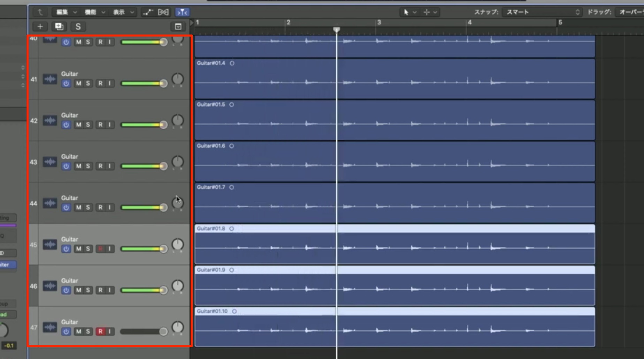Click volume slider of track 45
Image resolution: width=644 pixels, height=359 pixels.
(x=144, y=249)
